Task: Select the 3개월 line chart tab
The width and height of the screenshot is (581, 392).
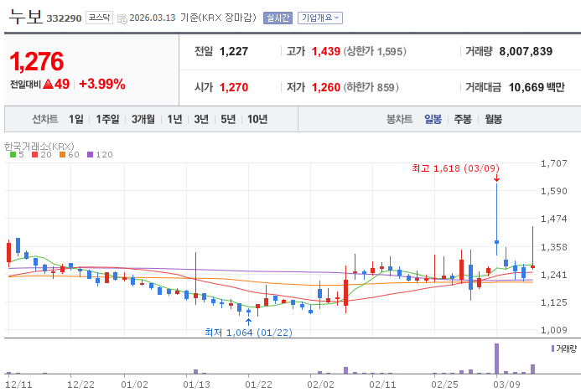Action: (x=143, y=119)
